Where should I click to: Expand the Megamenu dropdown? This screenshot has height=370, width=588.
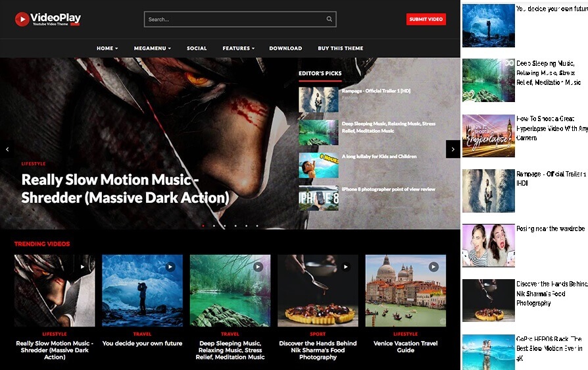(x=152, y=48)
